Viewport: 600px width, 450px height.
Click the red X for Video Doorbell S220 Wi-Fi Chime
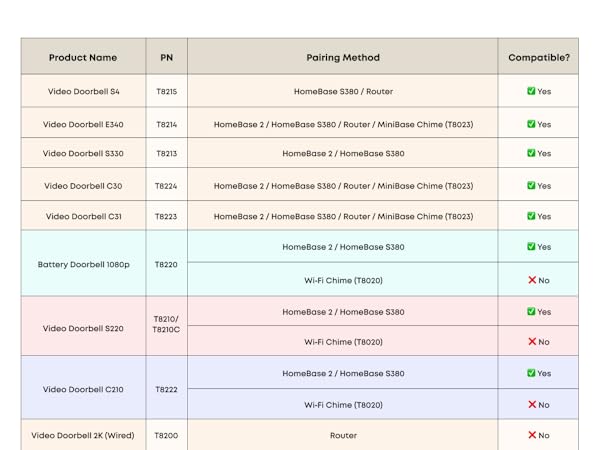coord(532,342)
